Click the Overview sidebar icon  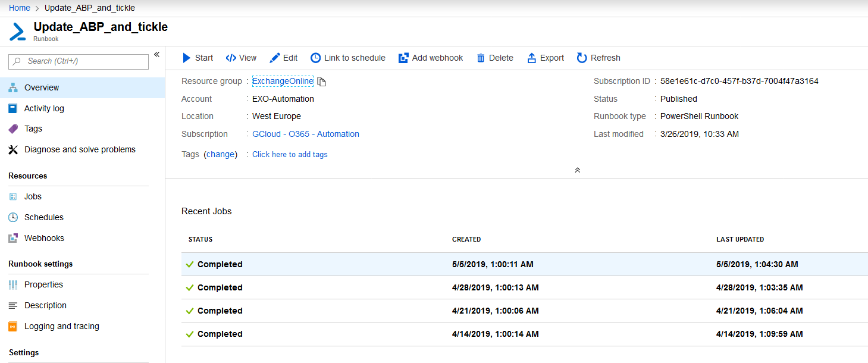[x=13, y=87]
